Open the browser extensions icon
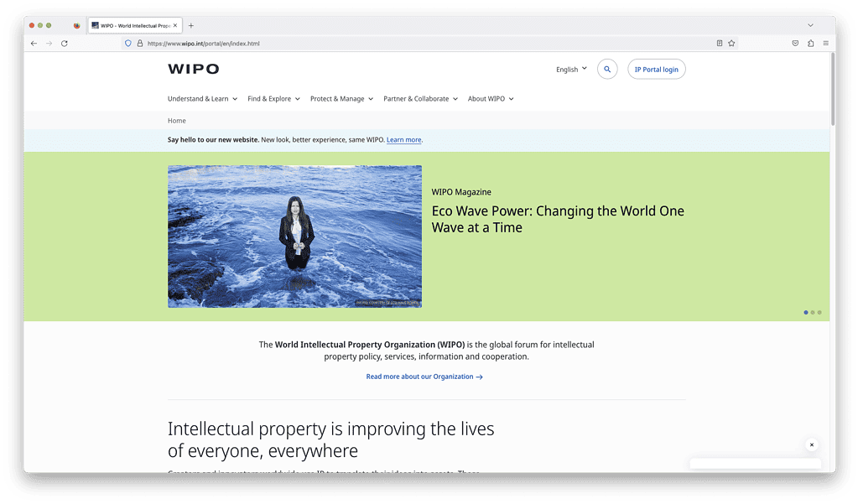Viewport: 858px width, 504px height. tap(811, 44)
